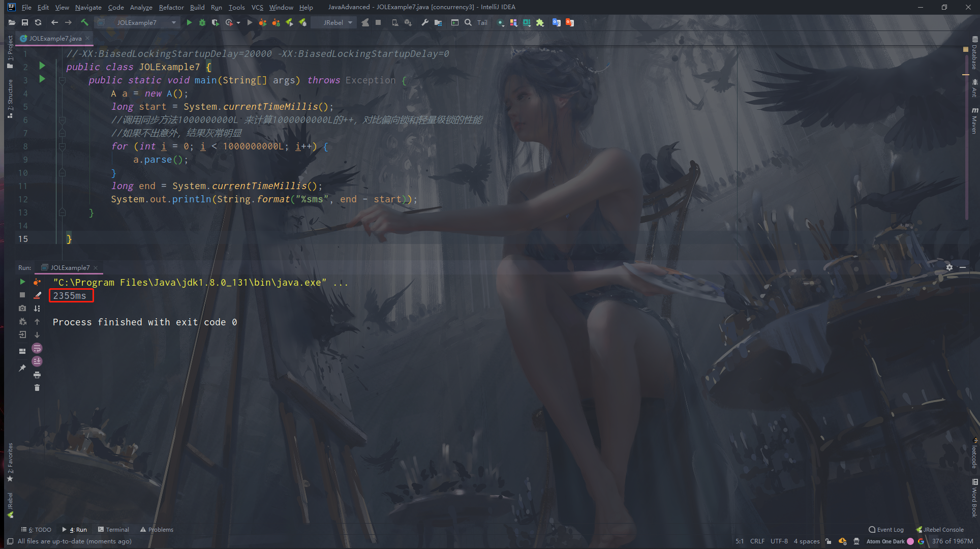Open the Event Log panel

[x=886, y=529]
